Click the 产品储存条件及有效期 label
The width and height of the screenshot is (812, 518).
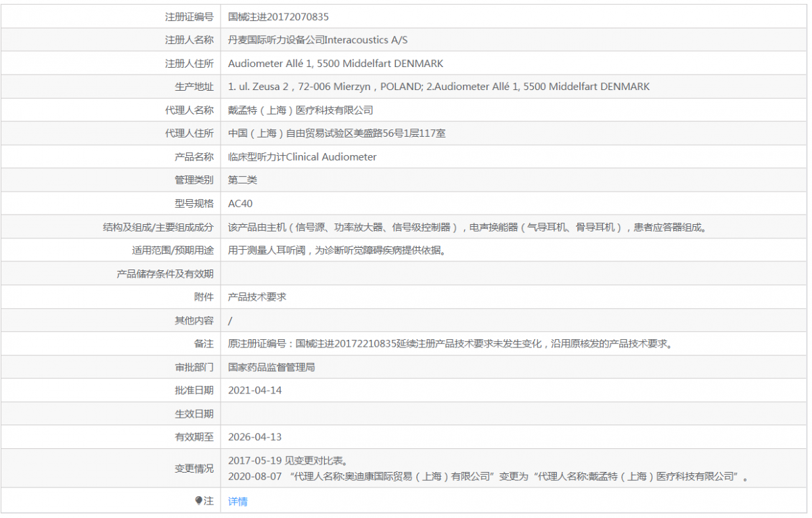tap(165, 274)
